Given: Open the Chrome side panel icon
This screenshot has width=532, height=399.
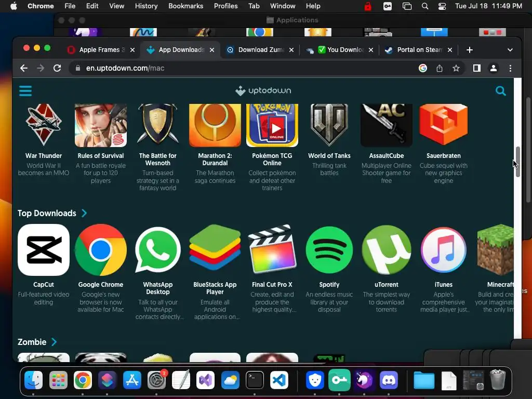Looking at the screenshot, I should click(x=477, y=68).
